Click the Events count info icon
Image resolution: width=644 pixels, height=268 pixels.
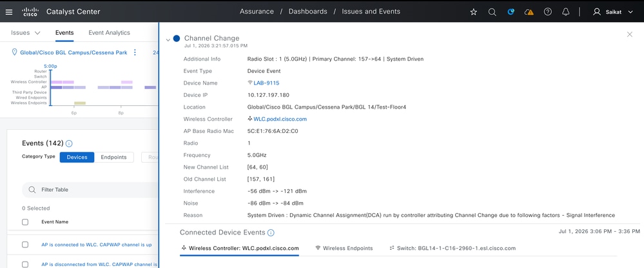(69, 143)
